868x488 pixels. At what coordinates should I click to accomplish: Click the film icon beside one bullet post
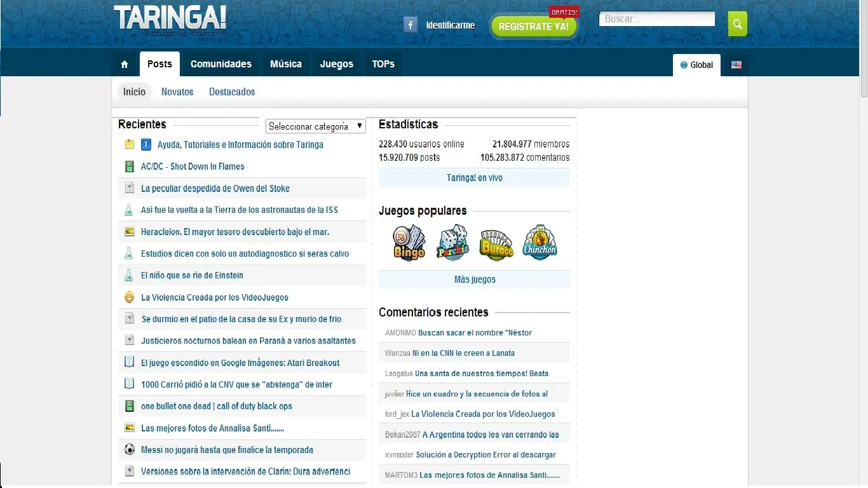[130, 406]
